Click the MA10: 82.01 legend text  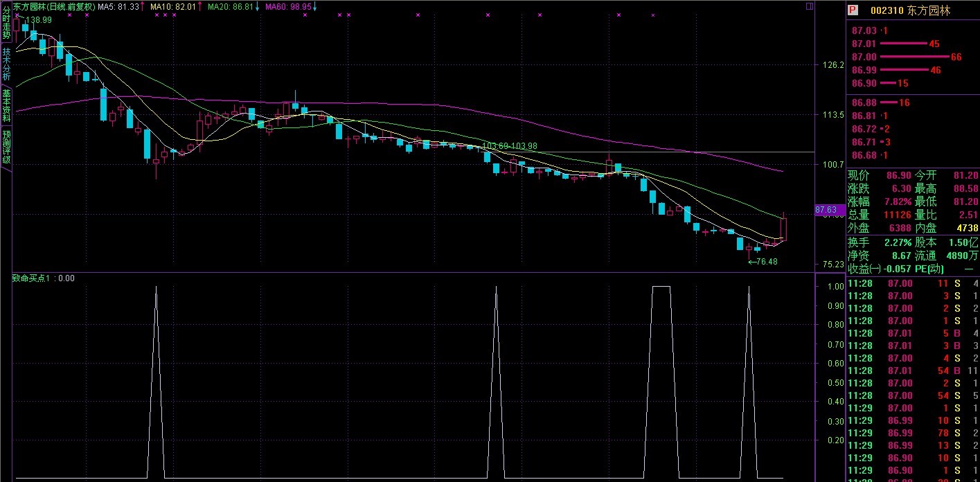pos(173,6)
